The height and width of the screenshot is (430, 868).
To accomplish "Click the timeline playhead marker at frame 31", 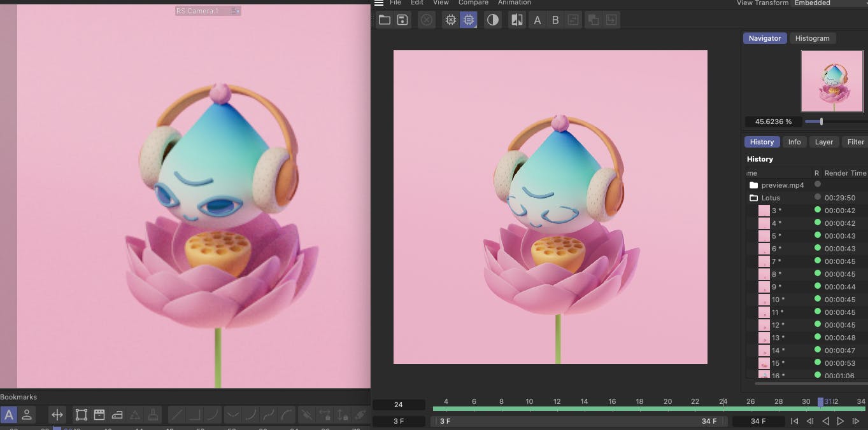I will [821, 401].
